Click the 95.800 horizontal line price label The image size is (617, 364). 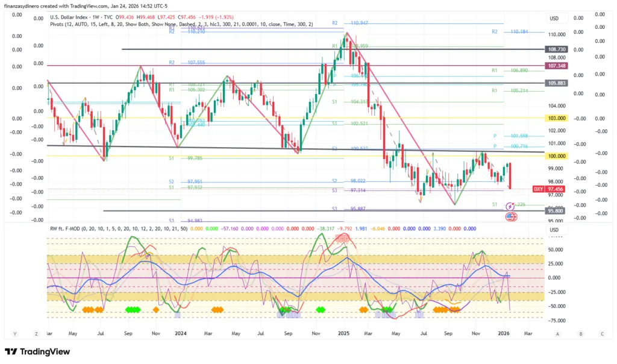pyautogui.click(x=554, y=211)
